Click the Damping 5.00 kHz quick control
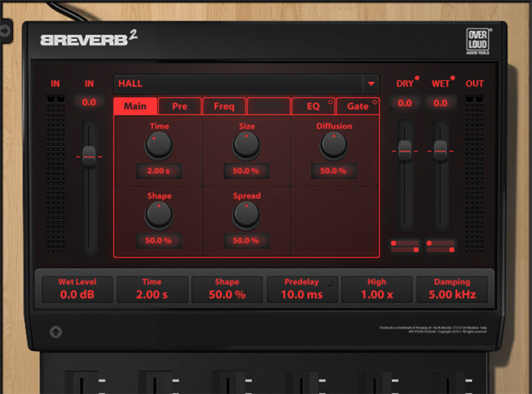The image size is (532, 394). click(x=451, y=289)
